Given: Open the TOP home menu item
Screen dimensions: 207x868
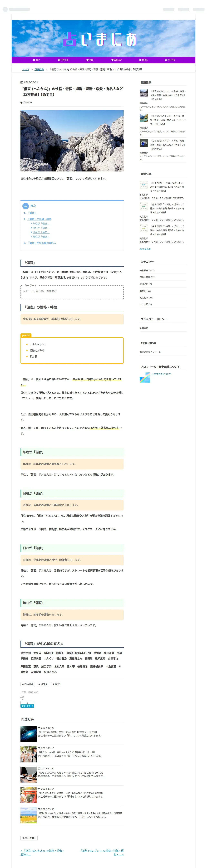Looking at the screenshot, I should [x=36, y=60].
